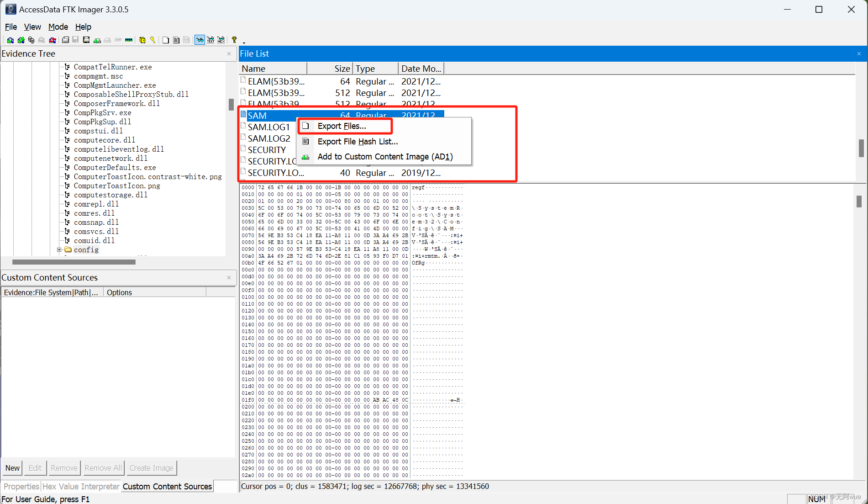Select ELAM{53b39... file of size 64

[342, 81]
